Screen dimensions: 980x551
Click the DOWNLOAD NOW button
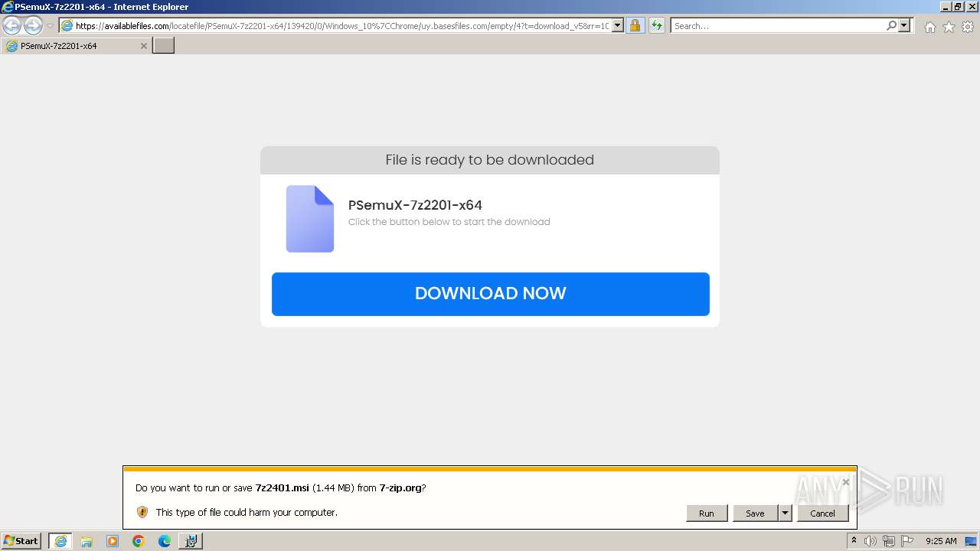point(491,294)
